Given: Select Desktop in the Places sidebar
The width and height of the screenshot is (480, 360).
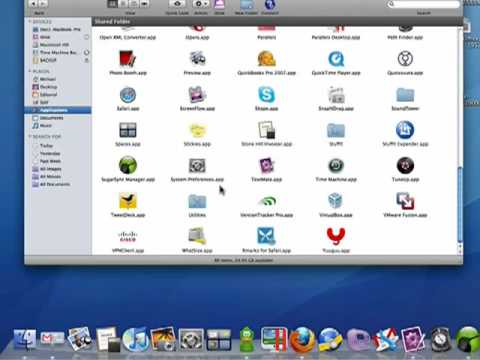Looking at the screenshot, I should tap(57, 87).
